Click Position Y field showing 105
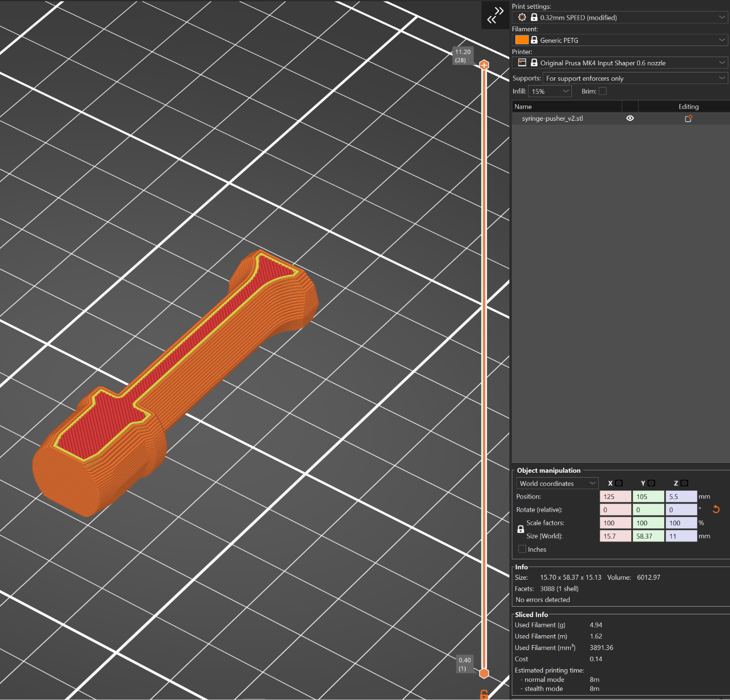The image size is (730, 700). pyautogui.click(x=648, y=496)
